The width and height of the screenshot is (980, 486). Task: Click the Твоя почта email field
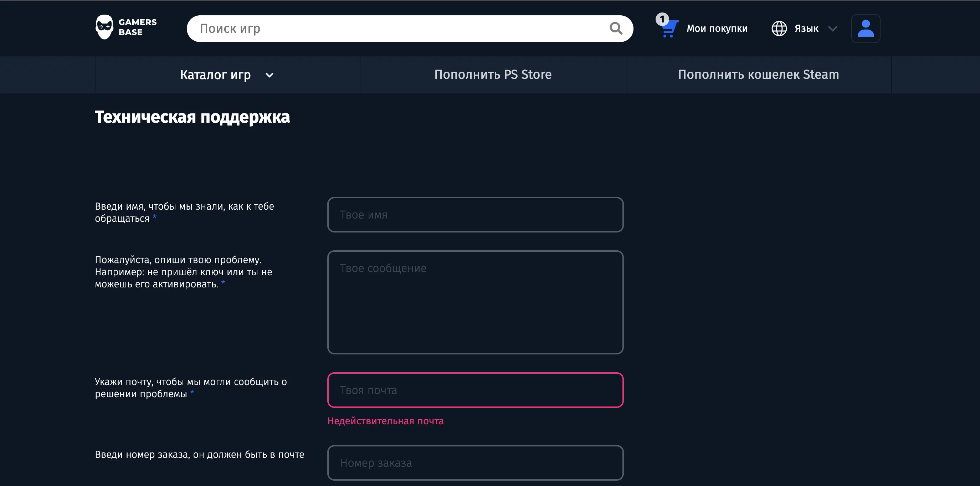(475, 390)
